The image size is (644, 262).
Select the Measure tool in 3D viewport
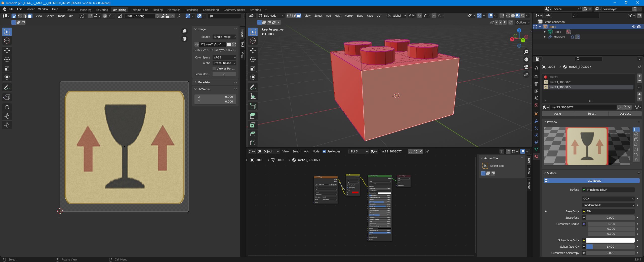253,96
